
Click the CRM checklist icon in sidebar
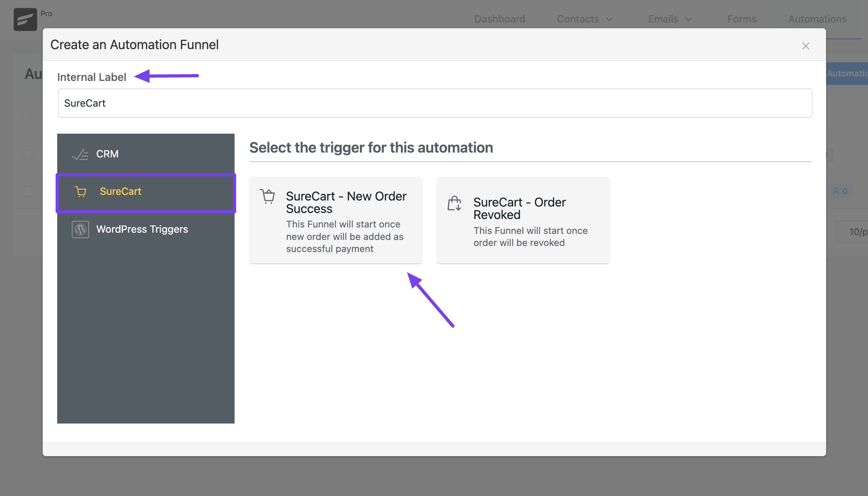[x=80, y=154]
